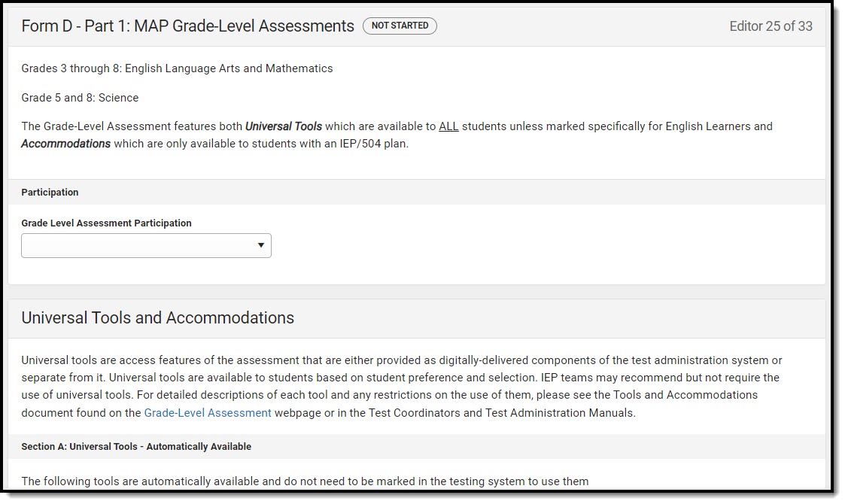Open the Grade-Level Assessment webpage link
This screenshot has width=845, height=504.
208,413
